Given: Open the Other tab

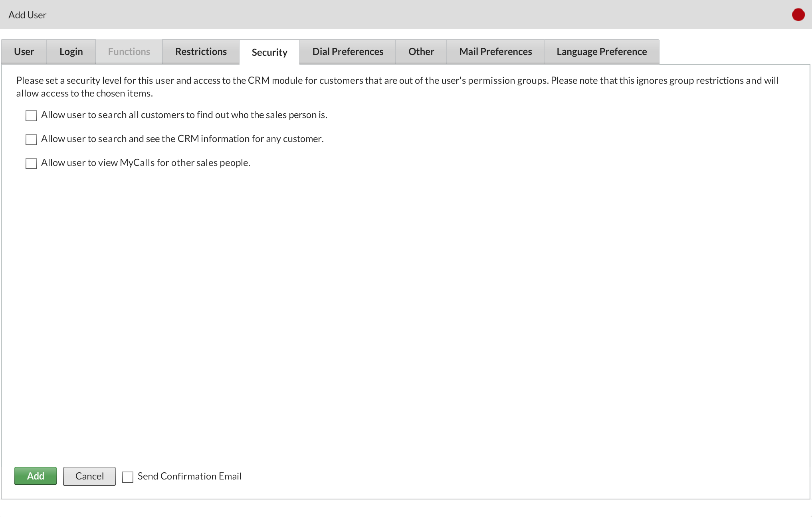Looking at the screenshot, I should (x=422, y=51).
